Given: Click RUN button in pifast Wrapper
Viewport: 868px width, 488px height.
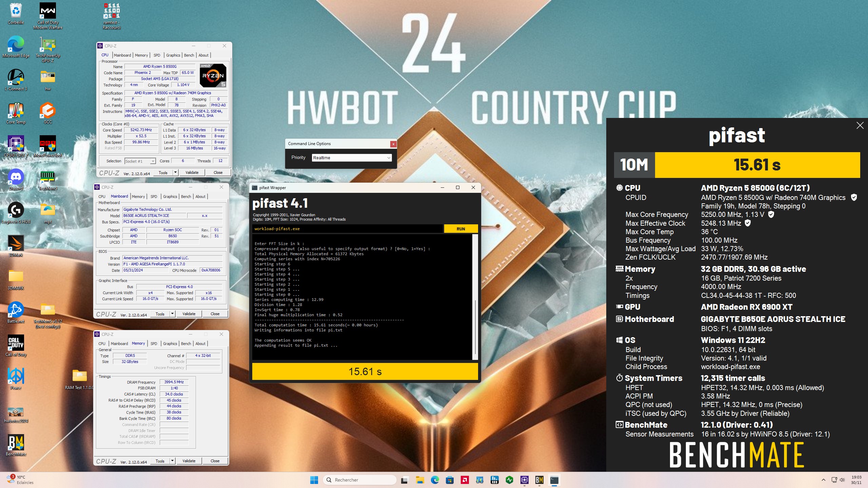Looking at the screenshot, I should tap(461, 229).
